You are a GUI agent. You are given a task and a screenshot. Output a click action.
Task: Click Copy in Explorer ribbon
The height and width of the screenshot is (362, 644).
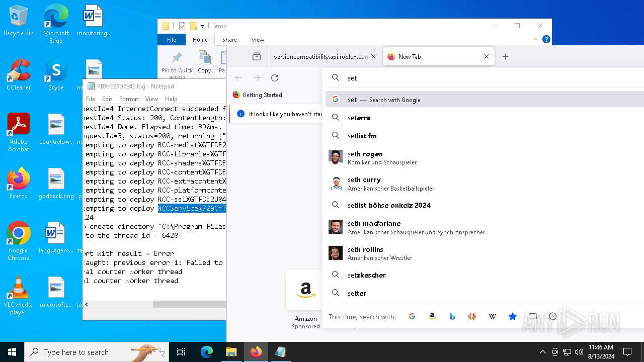tap(204, 62)
